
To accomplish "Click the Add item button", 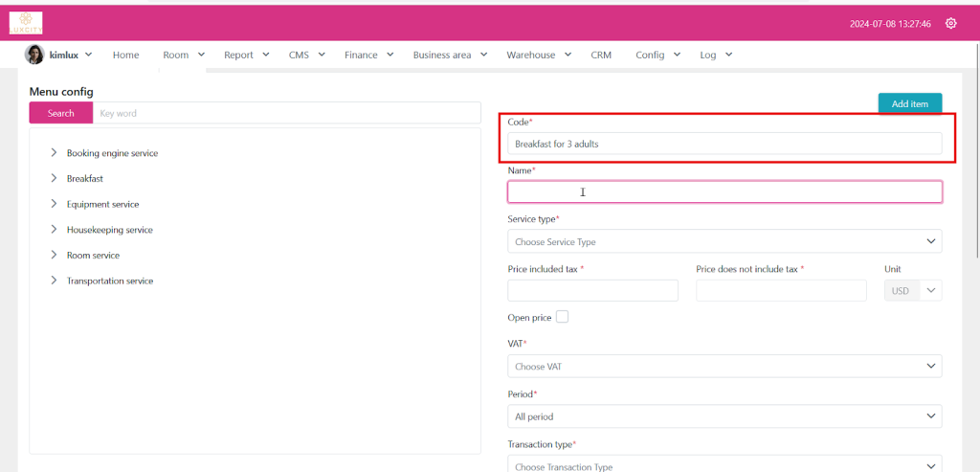I will tap(909, 103).
